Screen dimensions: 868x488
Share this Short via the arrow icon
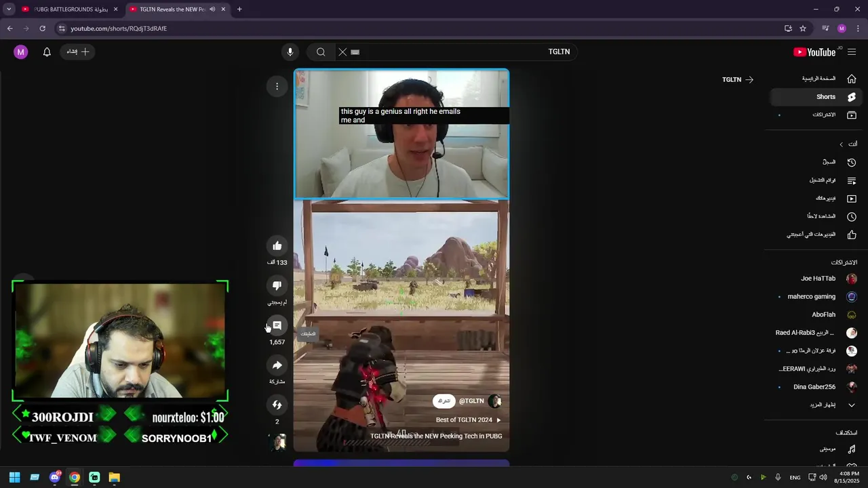click(277, 365)
